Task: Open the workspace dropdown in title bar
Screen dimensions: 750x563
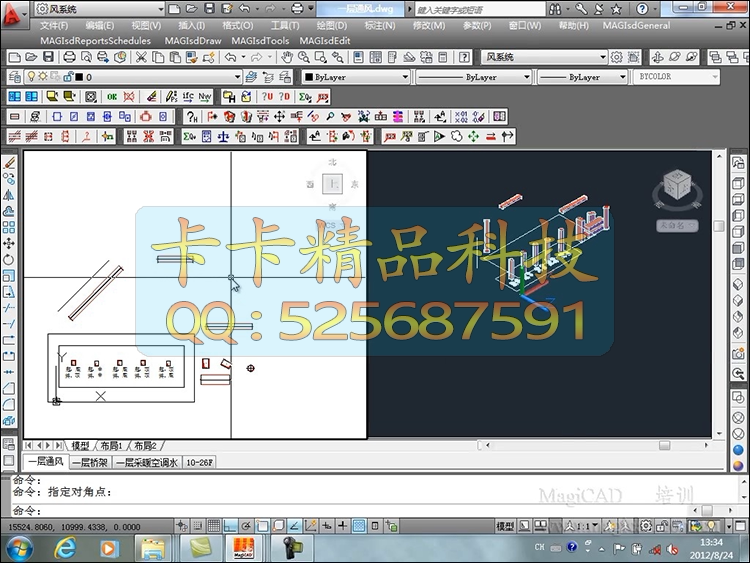Action: click(99, 9)
